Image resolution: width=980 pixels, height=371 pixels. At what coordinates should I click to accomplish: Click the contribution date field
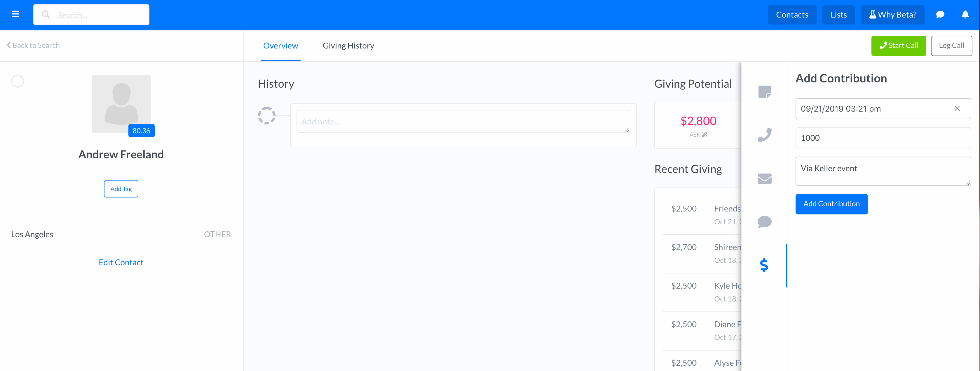tap(883, 109)
